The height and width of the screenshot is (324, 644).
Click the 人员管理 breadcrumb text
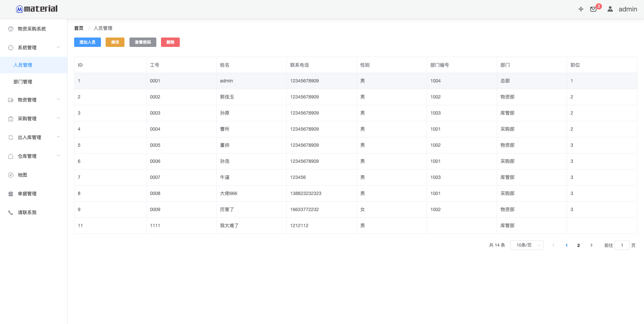coord(103,28)
